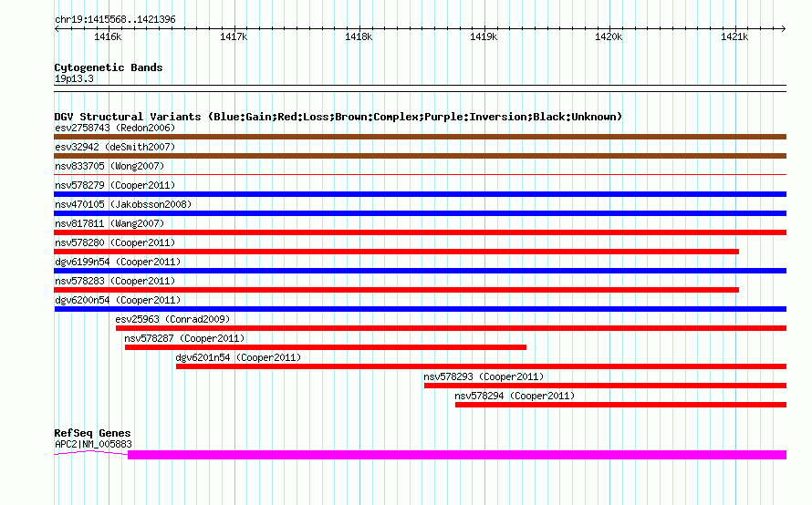The width and height of the screenshot is (812, 505).
Task: Click the red loss bar for esv25963
Action: [451, 328]
